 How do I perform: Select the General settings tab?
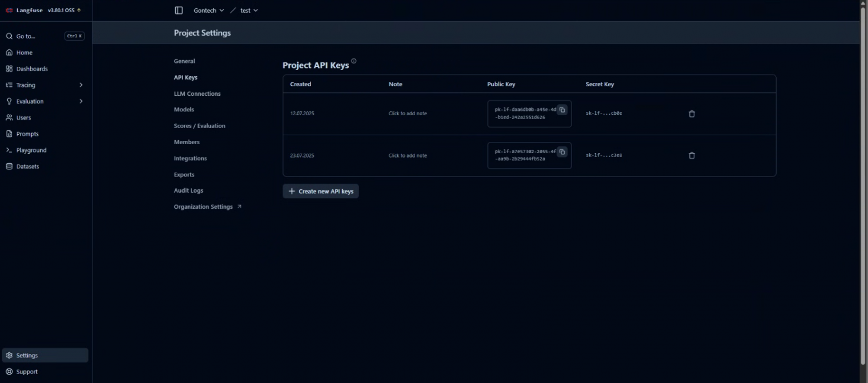pyautogui.click(x=184, y=61)
